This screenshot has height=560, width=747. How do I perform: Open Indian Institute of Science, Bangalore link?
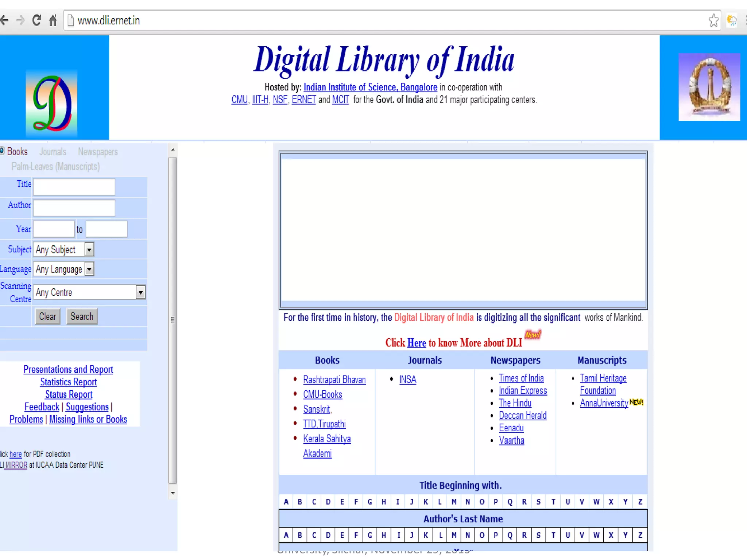click(370, 87)
